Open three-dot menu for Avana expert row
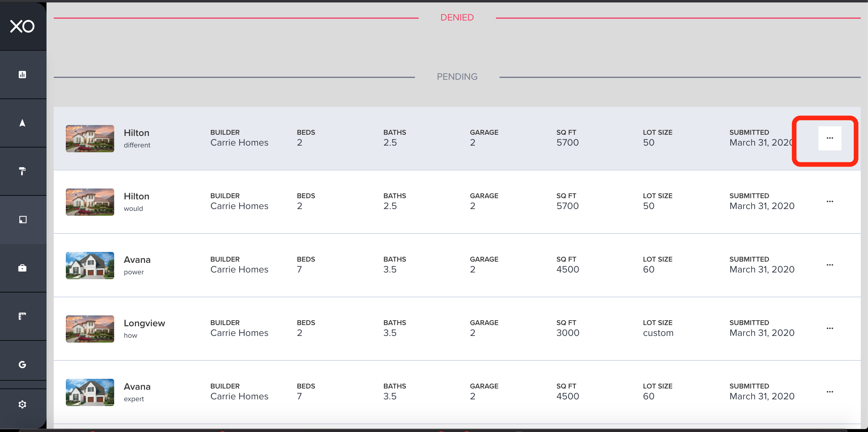868x432 pixels. (830, 392)
